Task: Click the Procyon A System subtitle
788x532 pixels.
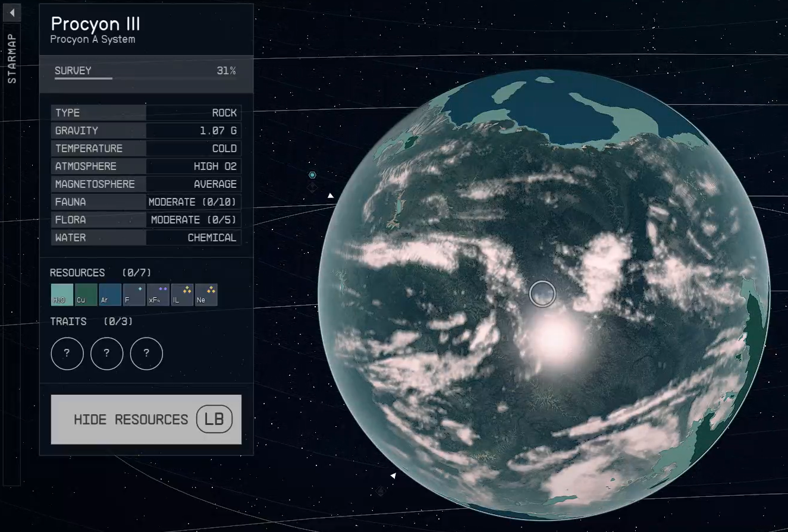Action: 93,40
